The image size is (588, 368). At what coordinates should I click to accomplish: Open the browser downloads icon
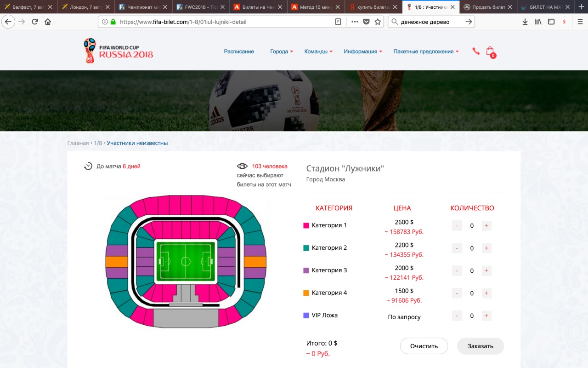coord(525,22)
